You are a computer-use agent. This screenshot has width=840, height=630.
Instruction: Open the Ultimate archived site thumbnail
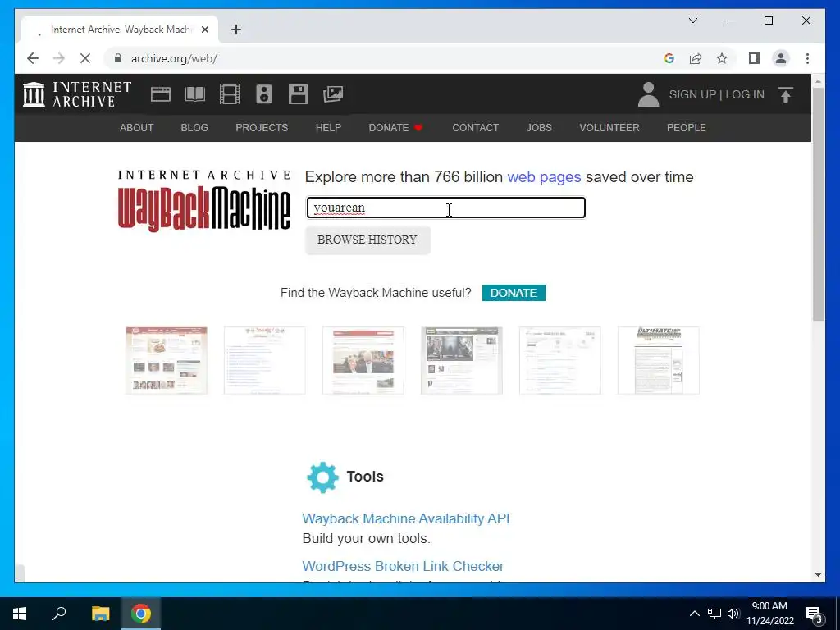[x=659, y=361]
